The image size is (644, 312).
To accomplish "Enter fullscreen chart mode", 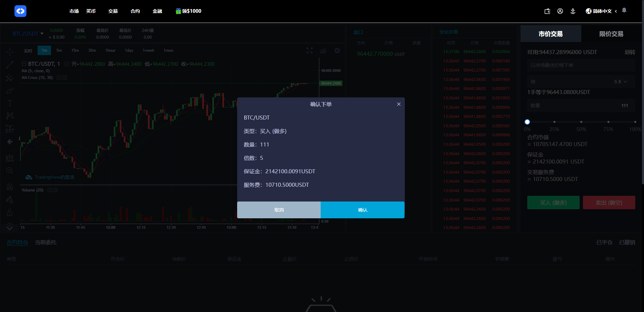I will [x=309, y=50].
